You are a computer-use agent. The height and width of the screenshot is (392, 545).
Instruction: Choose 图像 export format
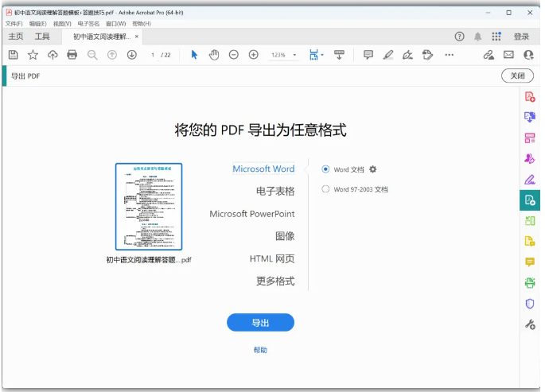pyautogui.click(x=285, y=236)
